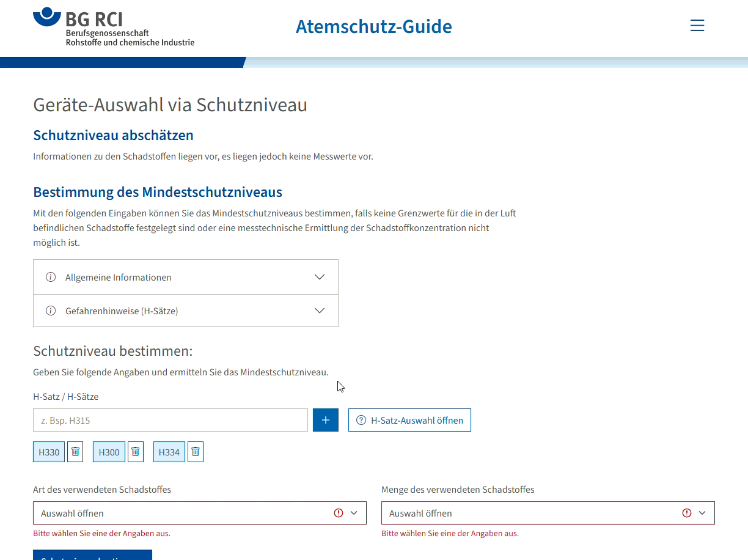Select the H330 tag chip

[x=49, y=452]
